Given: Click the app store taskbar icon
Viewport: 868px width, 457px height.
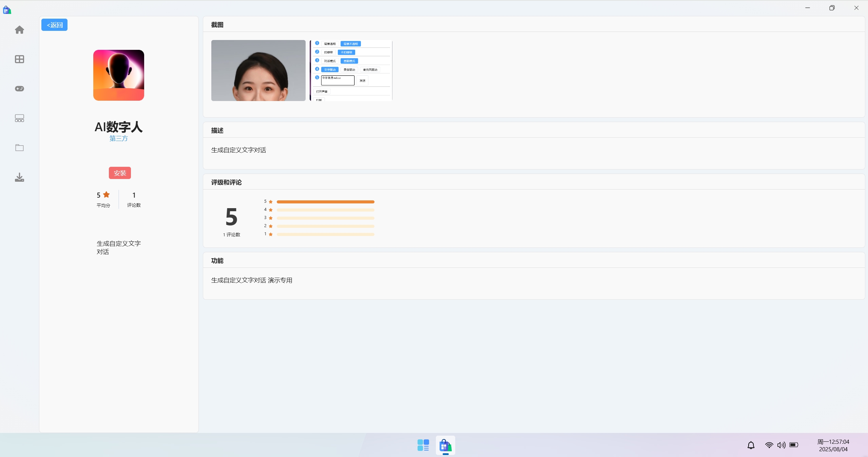Looking at the screenshot, I should [x=445, y=445].
